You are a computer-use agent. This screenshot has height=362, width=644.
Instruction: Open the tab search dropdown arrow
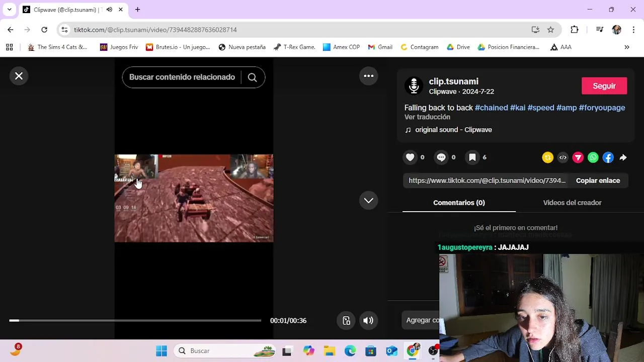tap(9, 10)
